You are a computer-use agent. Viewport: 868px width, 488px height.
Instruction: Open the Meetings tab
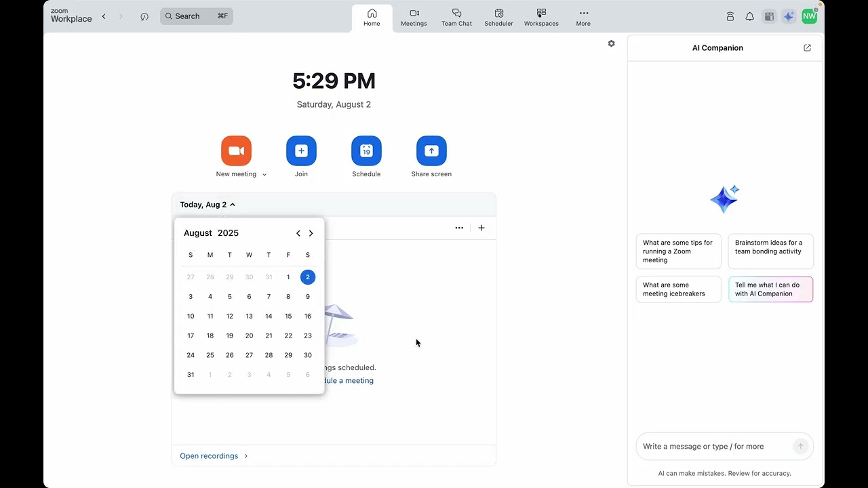(414, 18)
